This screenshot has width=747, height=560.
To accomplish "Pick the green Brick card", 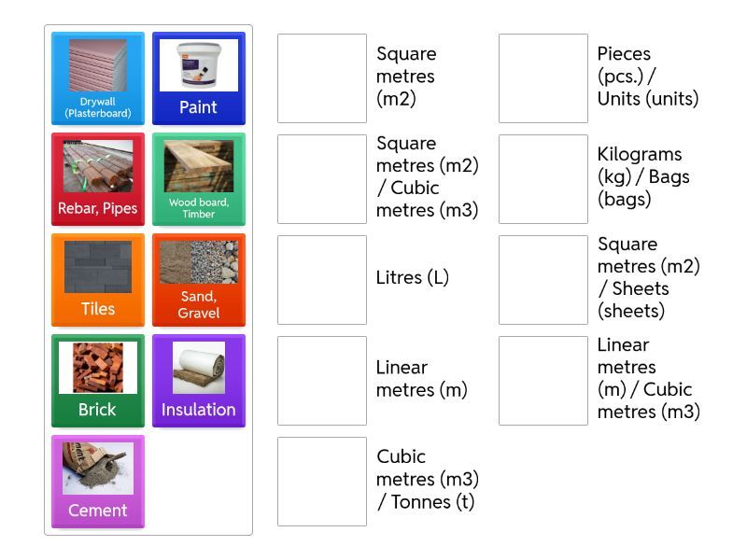I will (98, 381).
